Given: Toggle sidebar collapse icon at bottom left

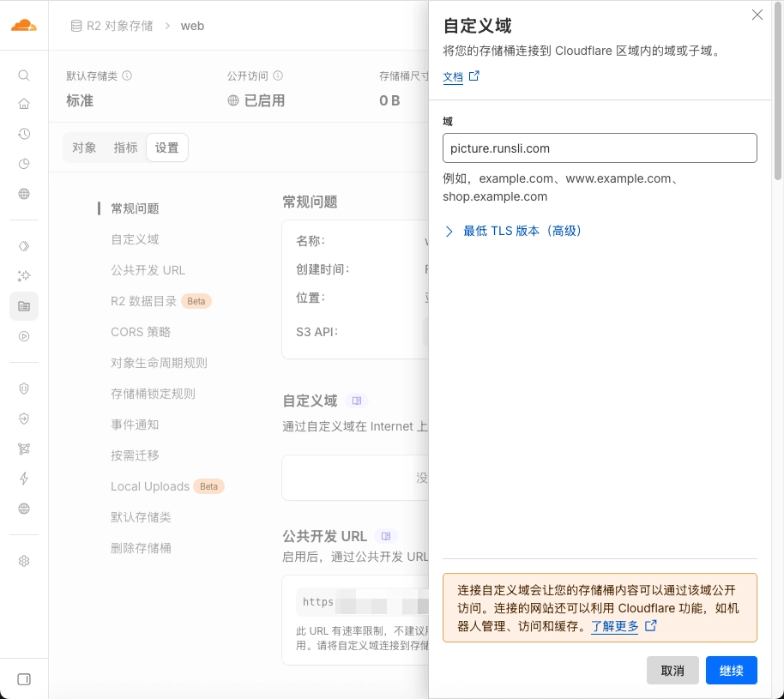Looking at the screenshot, I should point(24,679).
